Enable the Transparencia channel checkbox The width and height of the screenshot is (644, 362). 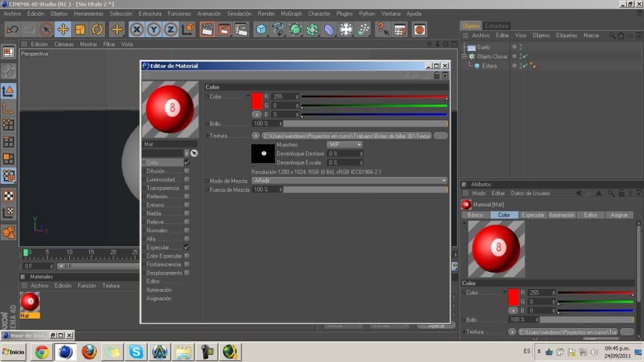click(x=187, y=188)
